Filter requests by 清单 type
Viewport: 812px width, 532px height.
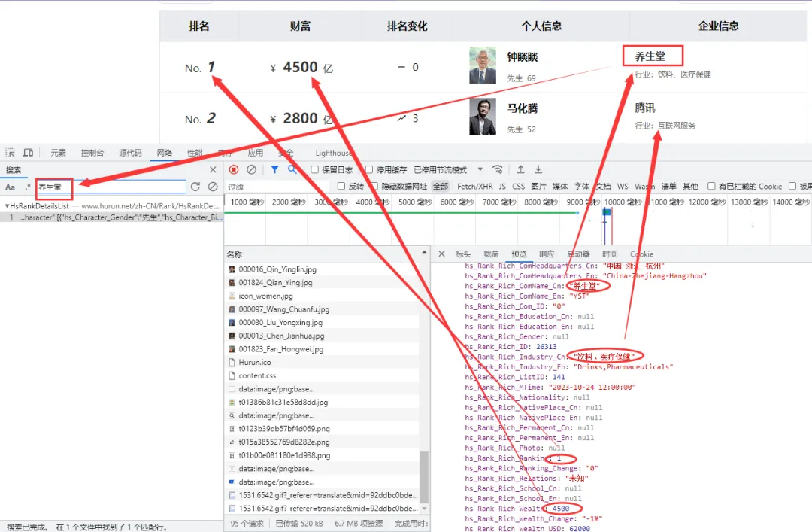[668, 186]
